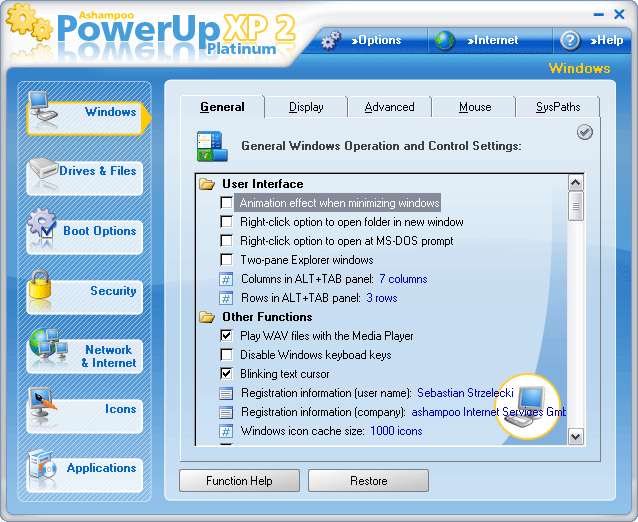Uncheck Play WAV files with Media Player

pos(227,336)
